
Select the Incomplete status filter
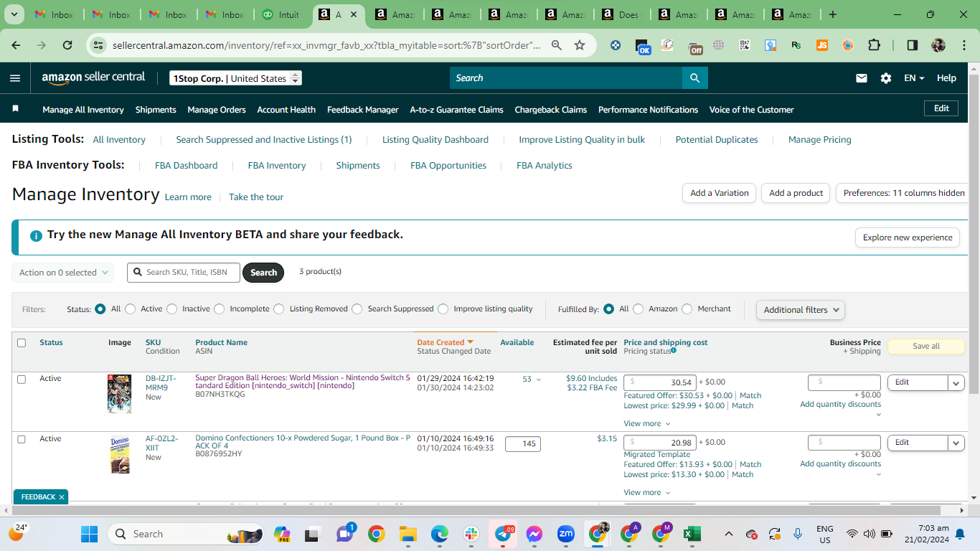(x=220, y=309)
